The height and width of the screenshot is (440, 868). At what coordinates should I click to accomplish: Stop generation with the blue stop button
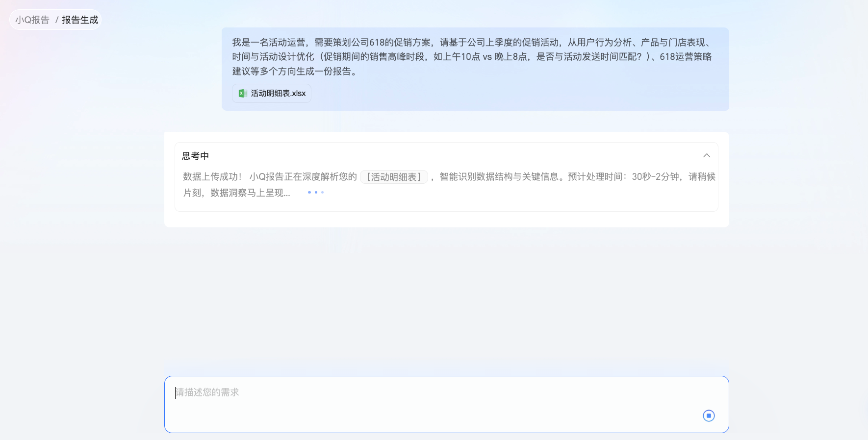coord(709,416)
